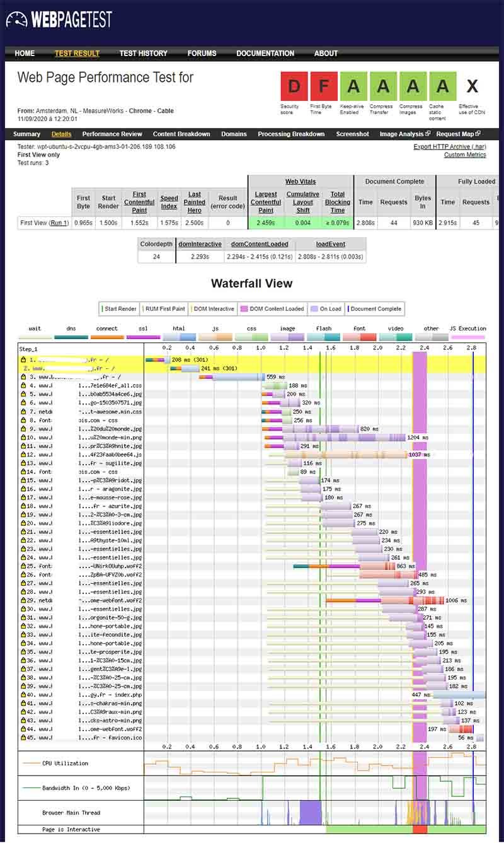Viewport: 504px width, 843px height.
Task: Open the Custom Metrics link
Action: click(x=465, y=154)
